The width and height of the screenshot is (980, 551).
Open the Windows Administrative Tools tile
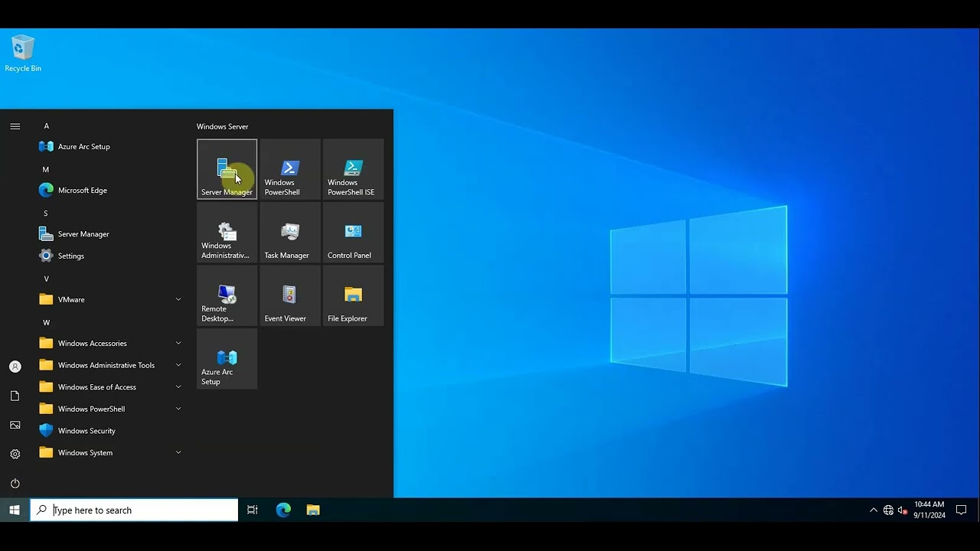click(x=227, y=233)
